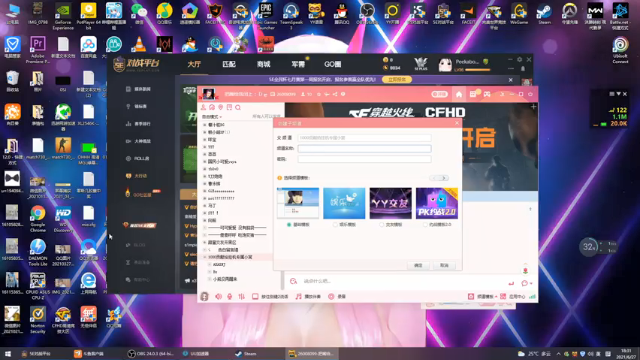The width and height of the screenshot is (640, 360).
Task: Select the PK约战2.0 template radio button
Action: 425,224
